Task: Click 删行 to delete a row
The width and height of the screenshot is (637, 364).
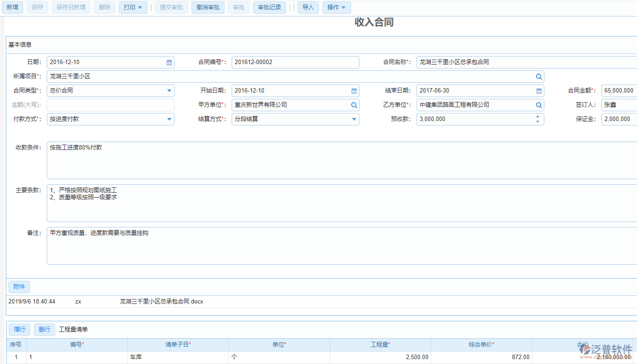Action: (x=44, y=329)
